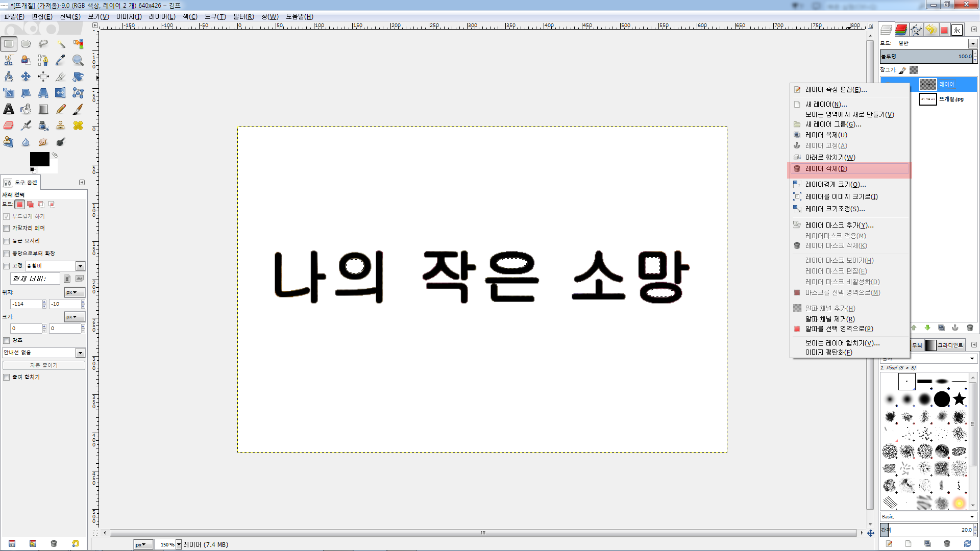Choose 새 레이어(N)... from context menu
The height and width of the screenshot is (551, 980).
point(849,104)
